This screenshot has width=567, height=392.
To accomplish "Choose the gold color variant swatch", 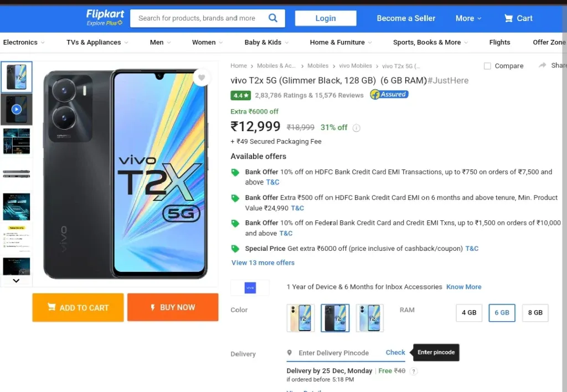I will 301,318.
